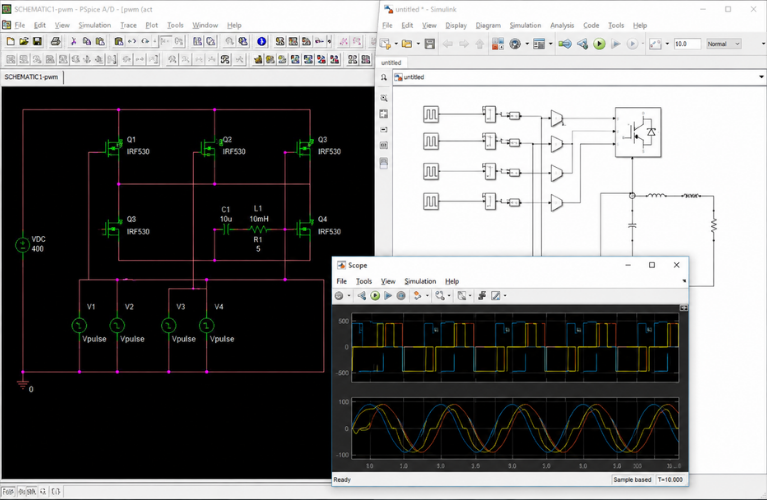Viewport: 767px width, 500px height.
Task: Expand Model Configuration gear dropdown arrow
Action: click(x=527, y=44)
